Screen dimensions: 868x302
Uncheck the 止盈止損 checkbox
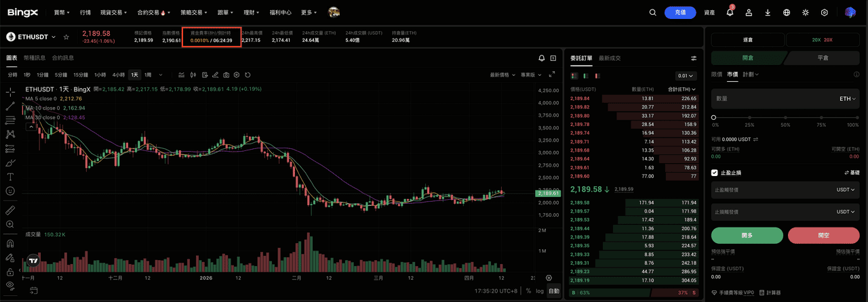tap(715, 173)
